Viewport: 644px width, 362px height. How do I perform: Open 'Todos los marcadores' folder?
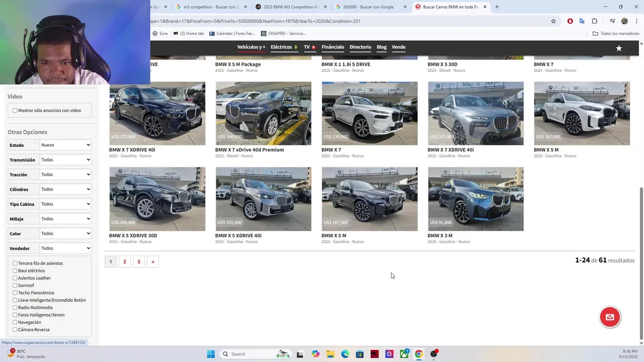coord(616,34)
